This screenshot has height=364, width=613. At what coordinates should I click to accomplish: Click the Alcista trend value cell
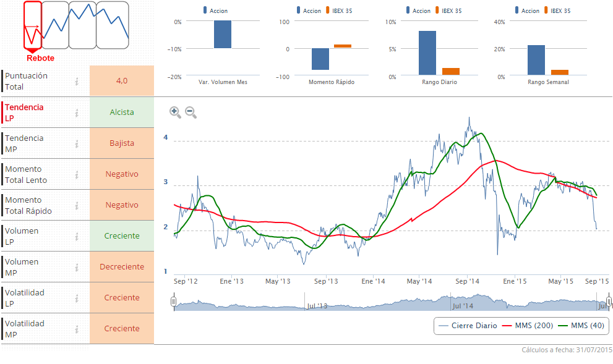pyautogui.click(x=122, y=112)
